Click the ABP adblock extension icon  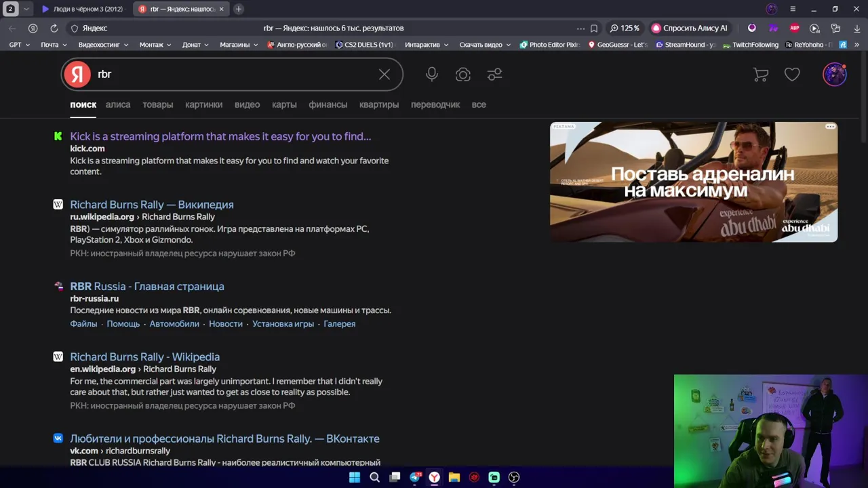(795, 28)
